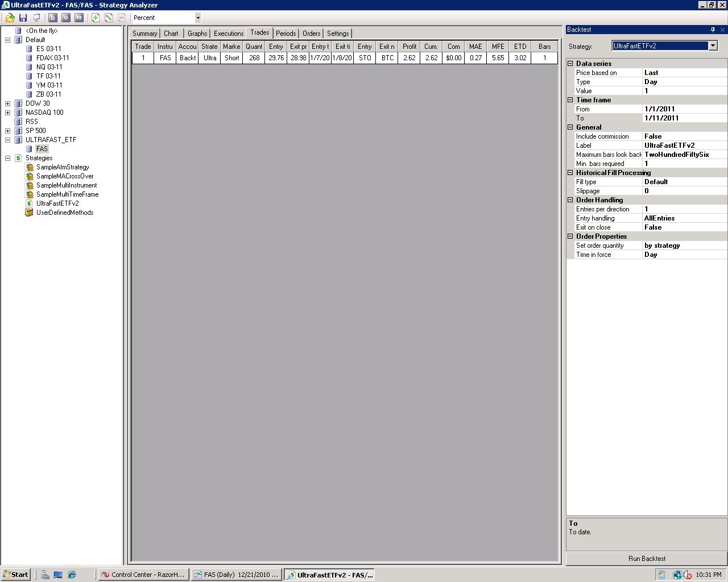
Task: Expand the NASDAQ 100 instrument list
Action: (x=8, y=113)
